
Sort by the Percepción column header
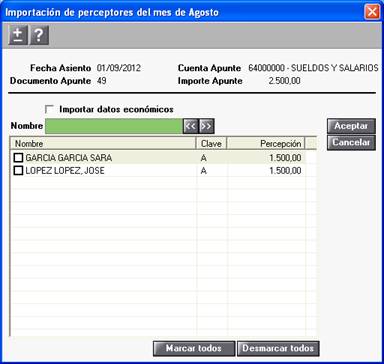point(266,144)
